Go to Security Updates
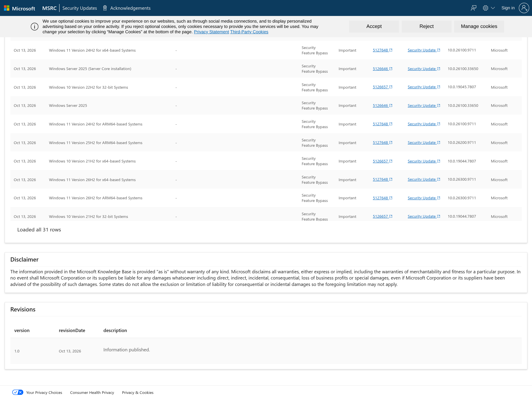Viewport: 532px width, 399px height. [x=80, y=8]
